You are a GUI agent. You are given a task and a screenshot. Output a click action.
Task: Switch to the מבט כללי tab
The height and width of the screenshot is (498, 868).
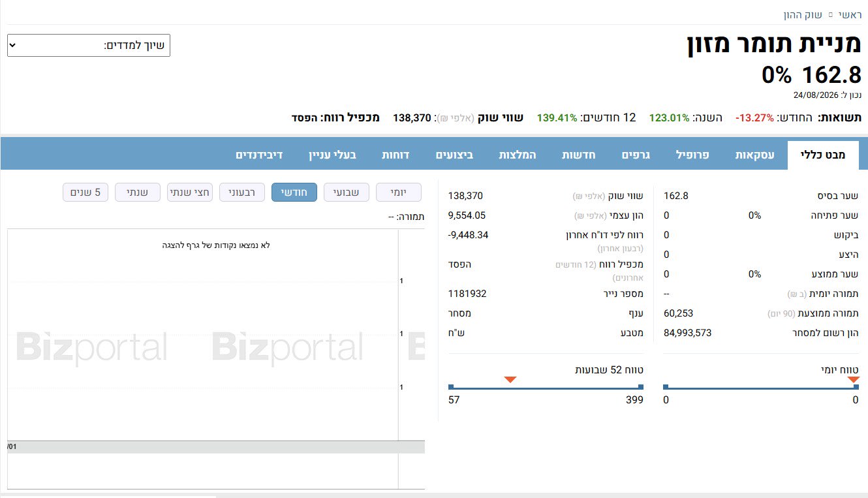point(823,155)
